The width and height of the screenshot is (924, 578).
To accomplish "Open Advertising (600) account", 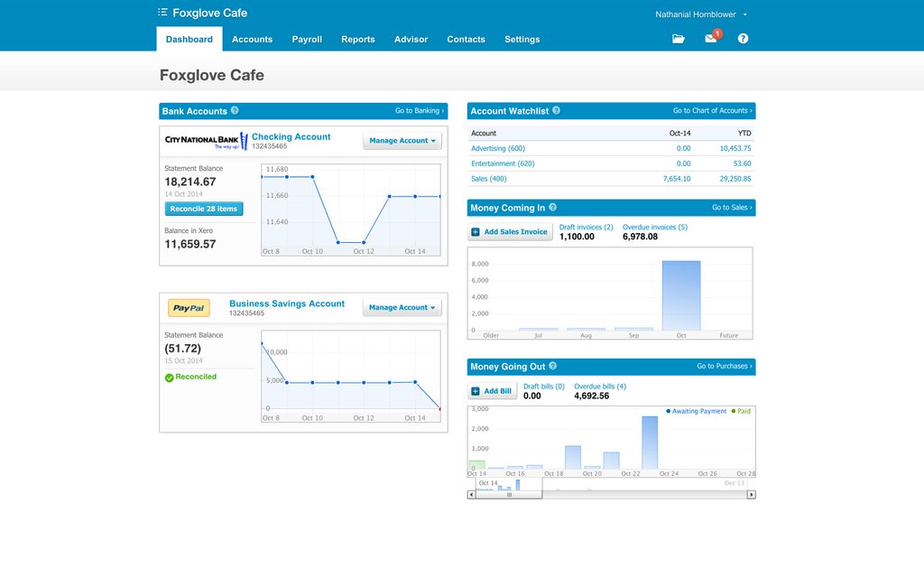I will [x=498, y=148].
